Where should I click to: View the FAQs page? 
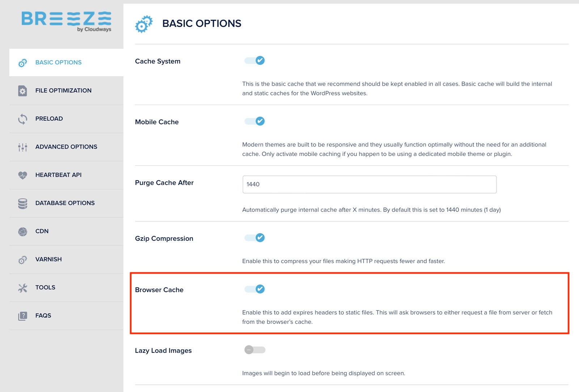[66, 316]
